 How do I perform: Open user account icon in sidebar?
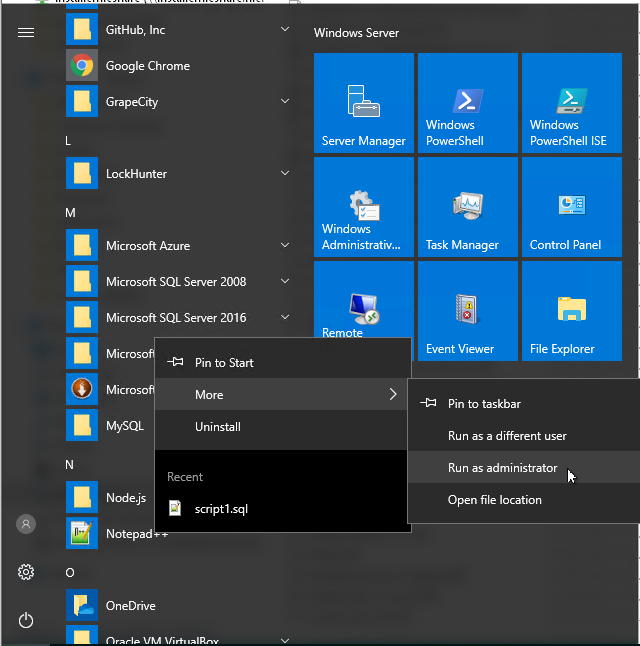pos(26,524)
